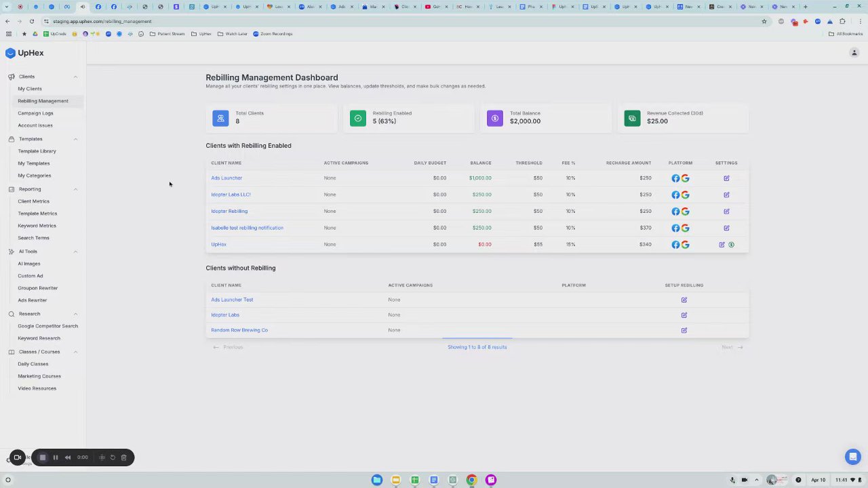The height and width of the screenshot is (488, 868).
Task: Go to Previous results page
Action: (x=228, y=347)
